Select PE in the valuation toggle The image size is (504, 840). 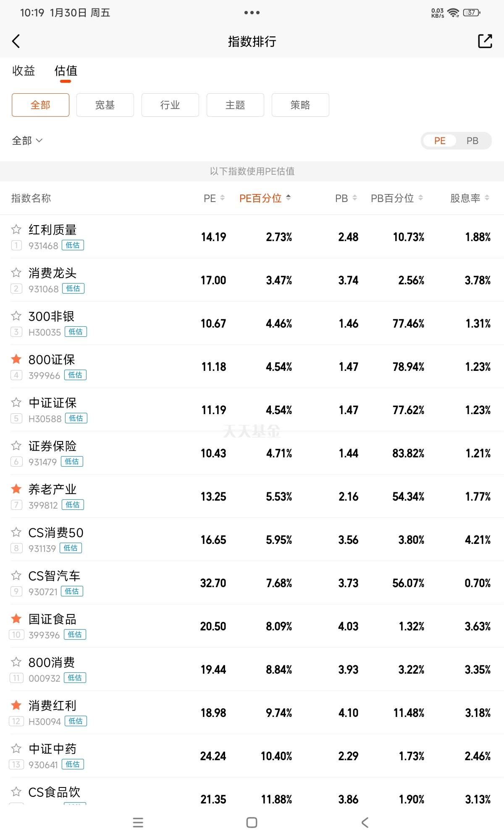tap(440, 141)
